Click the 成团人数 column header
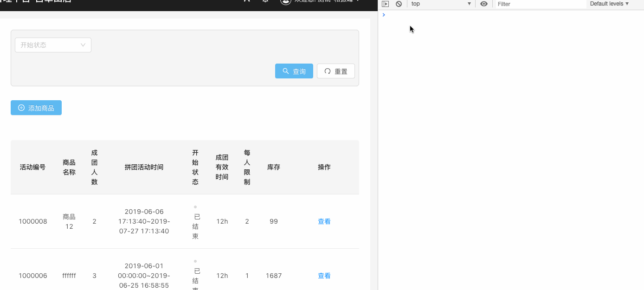Viewport: 644px width, 290px height. [x=94, y=167]
